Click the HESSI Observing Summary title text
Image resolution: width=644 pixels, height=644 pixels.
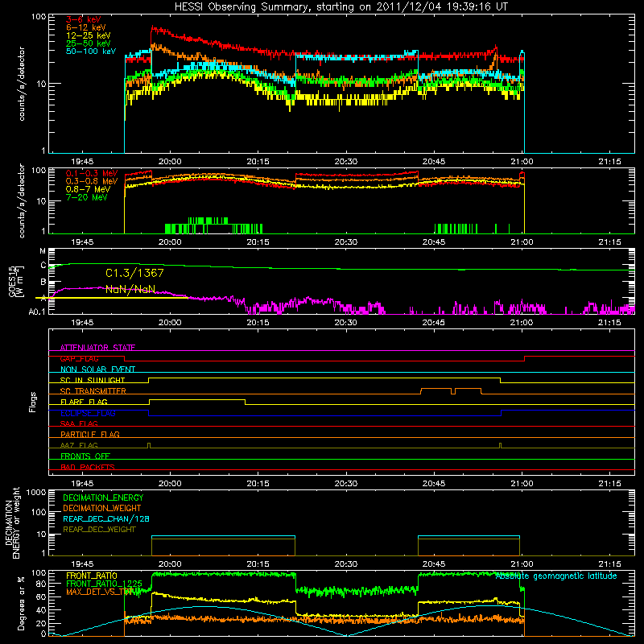tap(341, 6)
